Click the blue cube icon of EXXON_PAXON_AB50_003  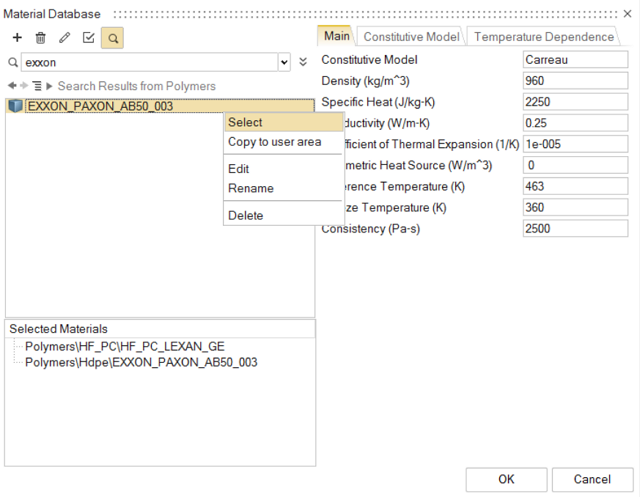pyautogui.click(x=15, y=105)
